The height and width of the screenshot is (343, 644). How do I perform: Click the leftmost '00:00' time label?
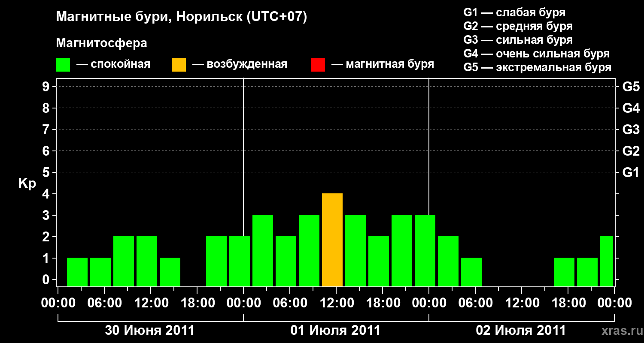pyautogui.click(x=58, y=303)
